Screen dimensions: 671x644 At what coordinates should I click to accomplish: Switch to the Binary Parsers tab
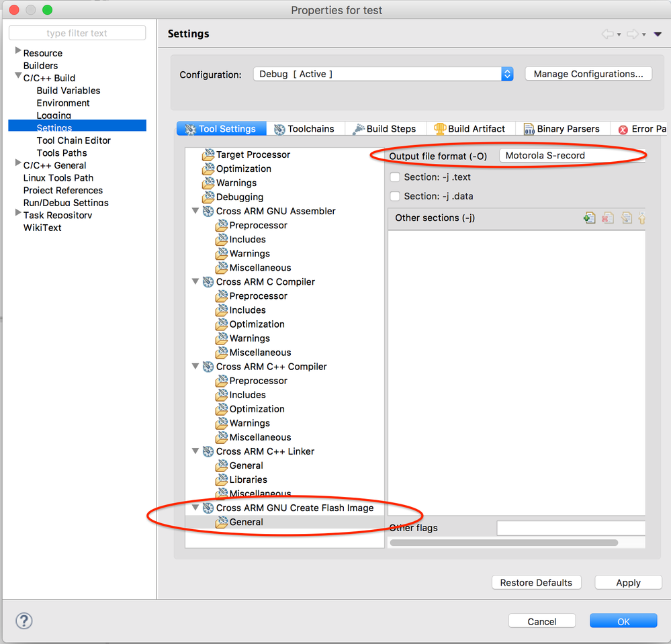[563, 129]
